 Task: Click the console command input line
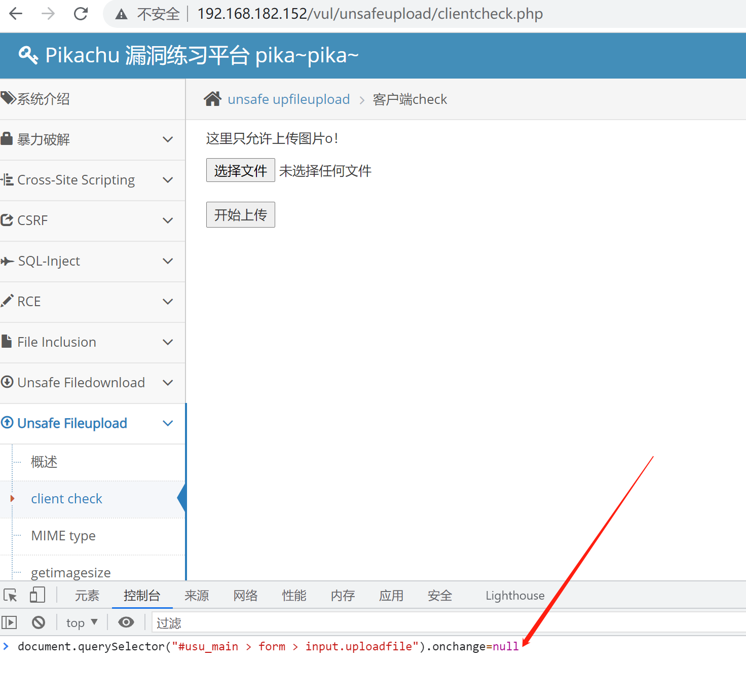[373, 646]
